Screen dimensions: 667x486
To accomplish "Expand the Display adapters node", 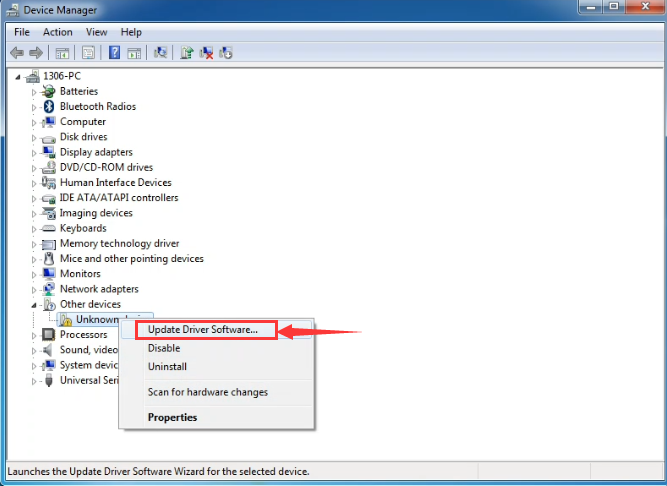I will (34, 153).
